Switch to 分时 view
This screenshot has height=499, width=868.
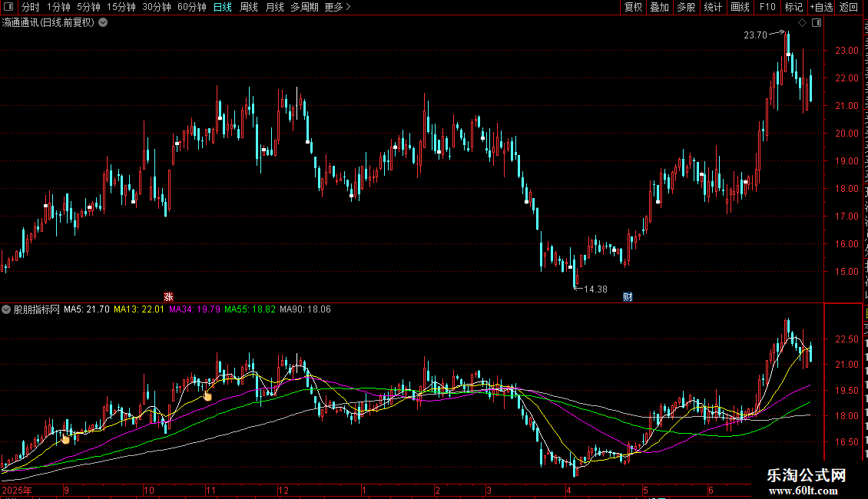(31, 7)
